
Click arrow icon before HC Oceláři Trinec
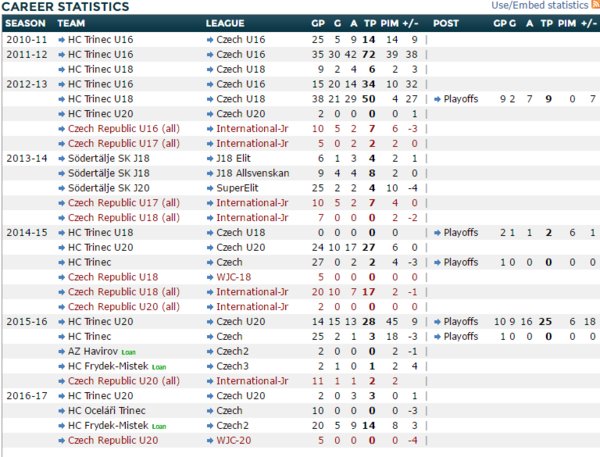[62, 411]
